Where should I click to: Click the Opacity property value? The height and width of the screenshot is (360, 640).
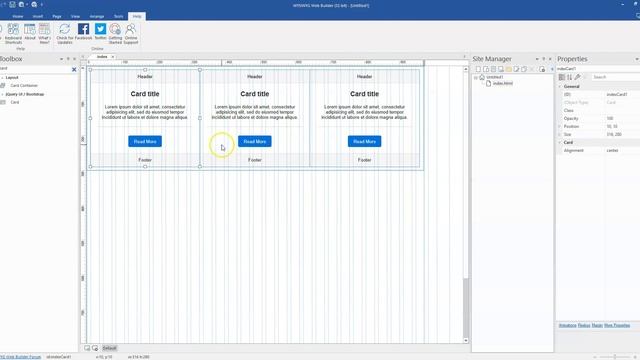610,118
